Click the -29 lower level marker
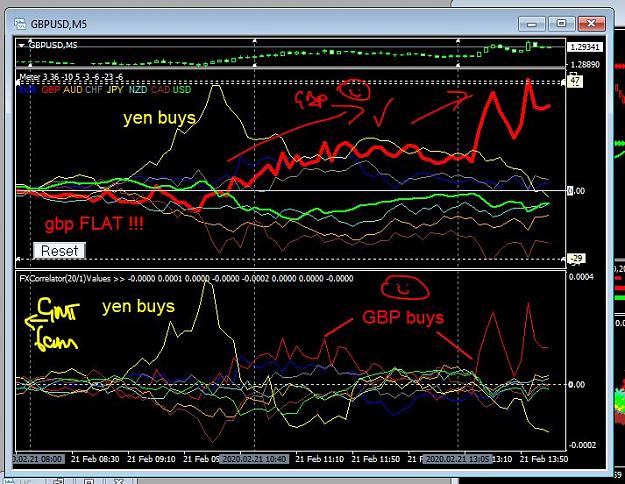This screenshot has height=484, width=625. click(x=576, y=259)
